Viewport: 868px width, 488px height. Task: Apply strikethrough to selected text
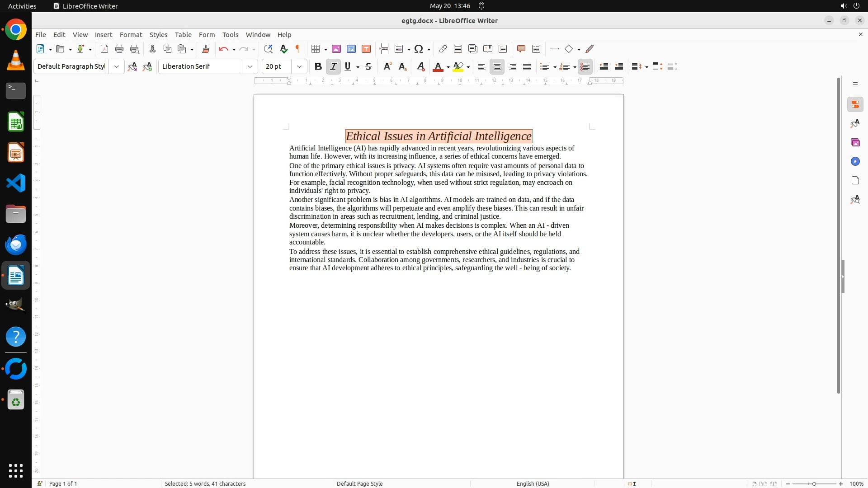tap(368, 66)
